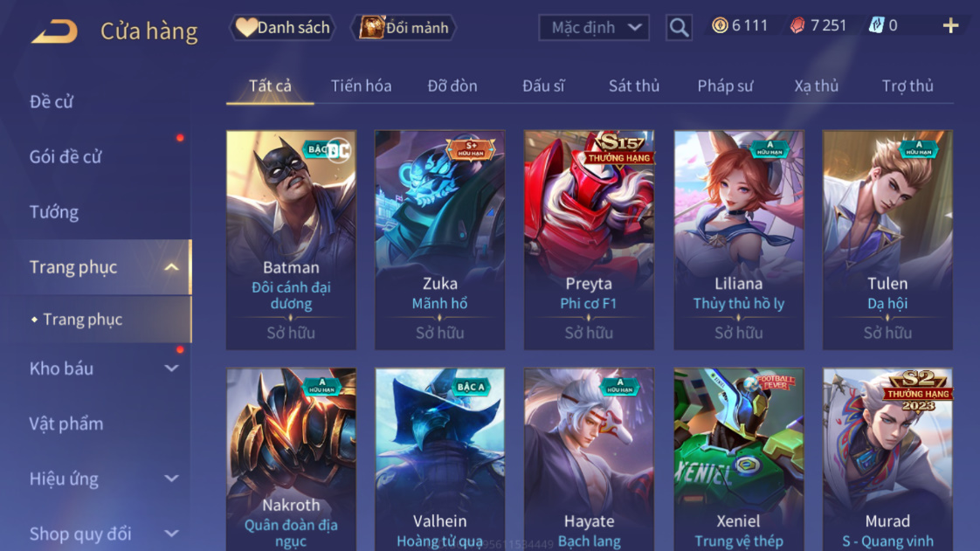Select the Liliana Thủy thủ hồ ly card
Viewport: 980px width, 551px height.
click(x=739, y=240)
